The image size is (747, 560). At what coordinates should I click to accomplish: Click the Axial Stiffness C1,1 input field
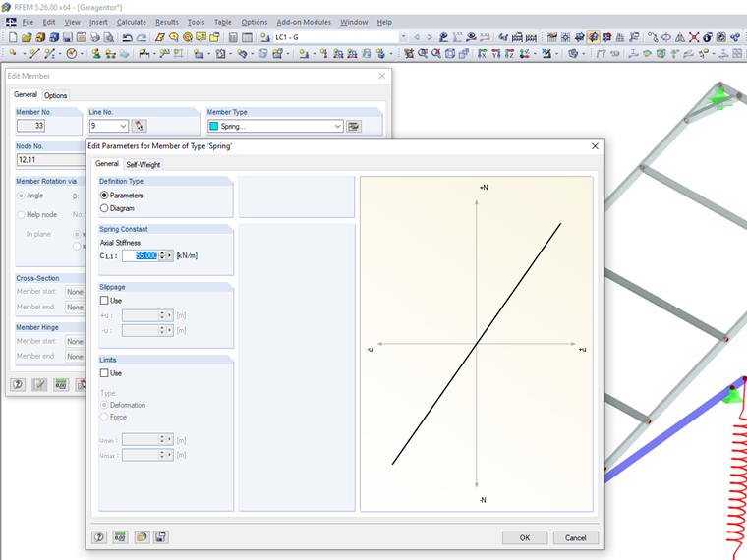(140, 255)
